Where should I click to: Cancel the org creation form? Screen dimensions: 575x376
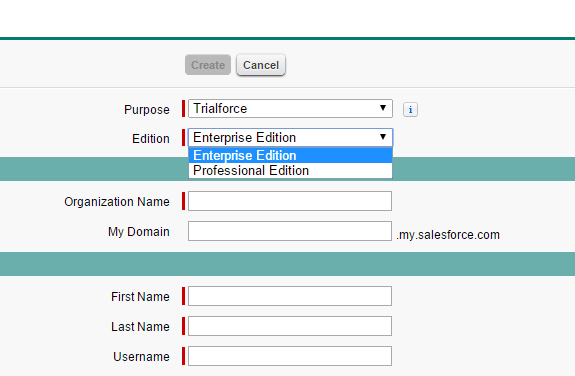261,65
